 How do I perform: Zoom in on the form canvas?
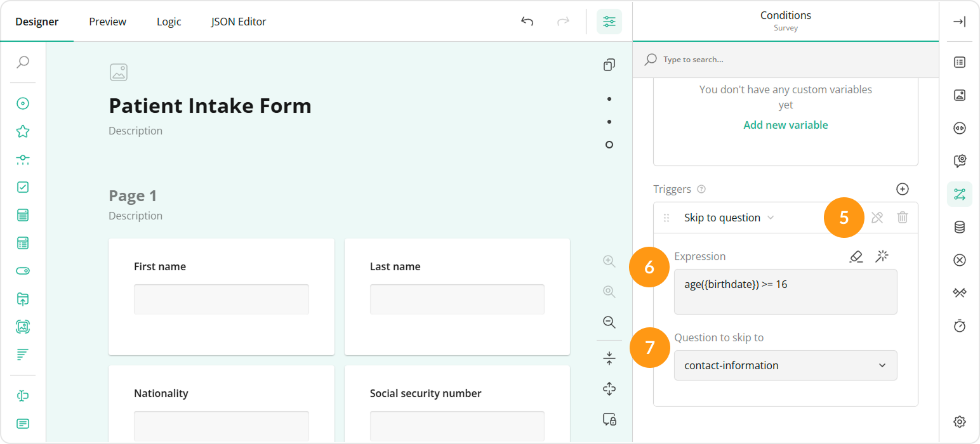609,261
